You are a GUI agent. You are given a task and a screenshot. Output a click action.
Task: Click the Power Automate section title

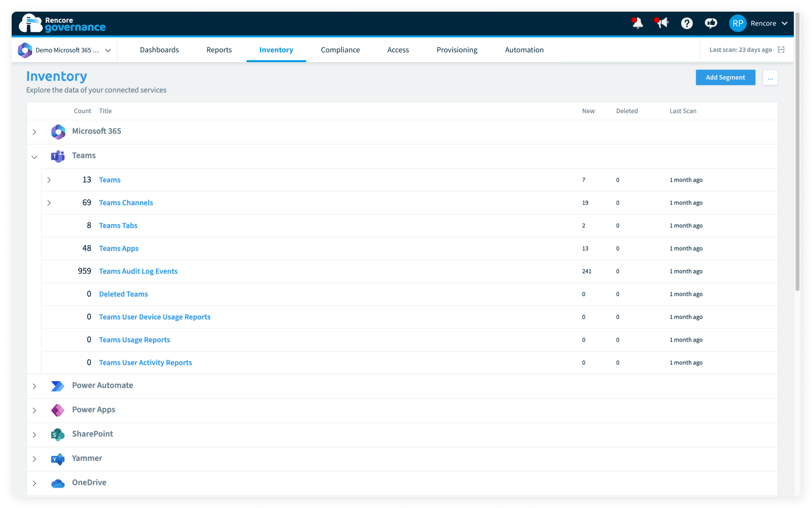(x=103, y=385)
